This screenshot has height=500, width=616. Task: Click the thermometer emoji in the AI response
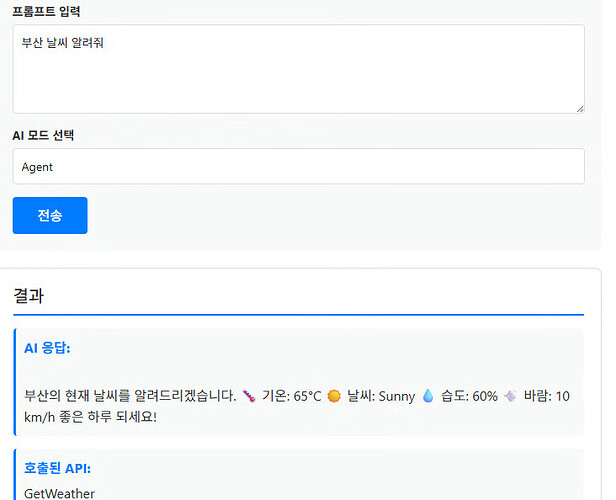pyautogui.click(x=249, y=396)
